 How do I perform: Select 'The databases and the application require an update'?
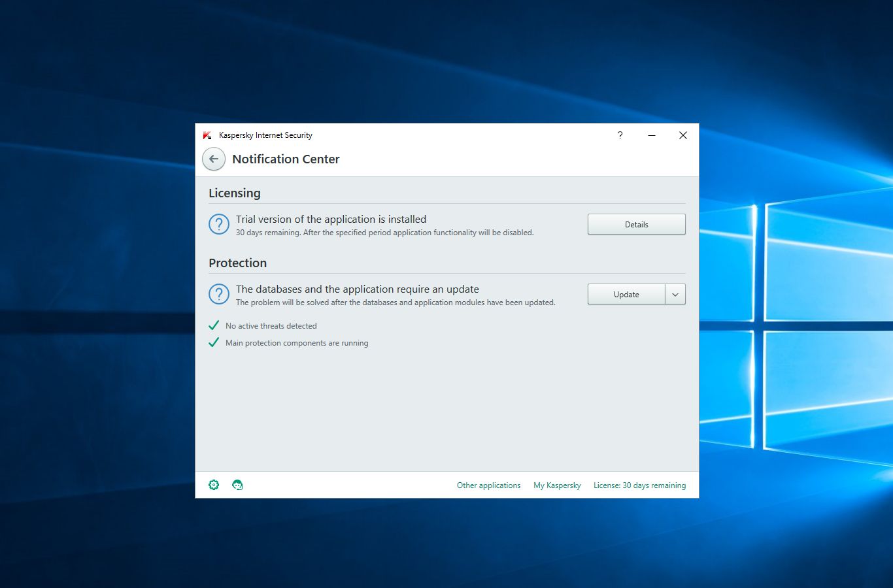pos(358,289)
